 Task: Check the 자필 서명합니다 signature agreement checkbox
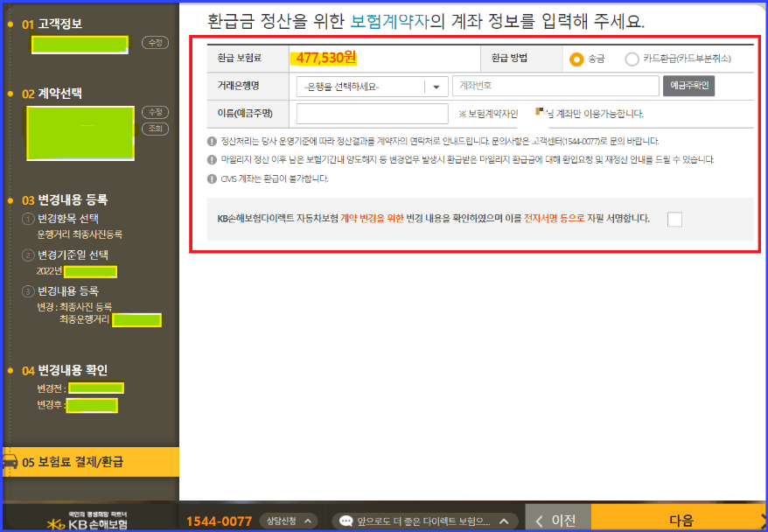674,219
